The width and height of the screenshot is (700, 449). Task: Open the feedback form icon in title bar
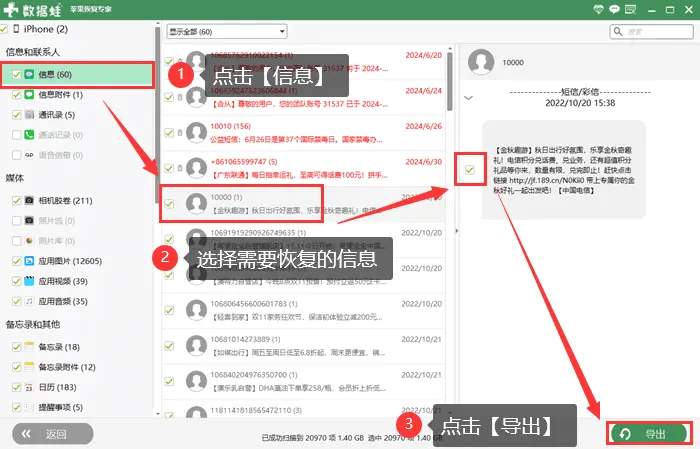630,9
